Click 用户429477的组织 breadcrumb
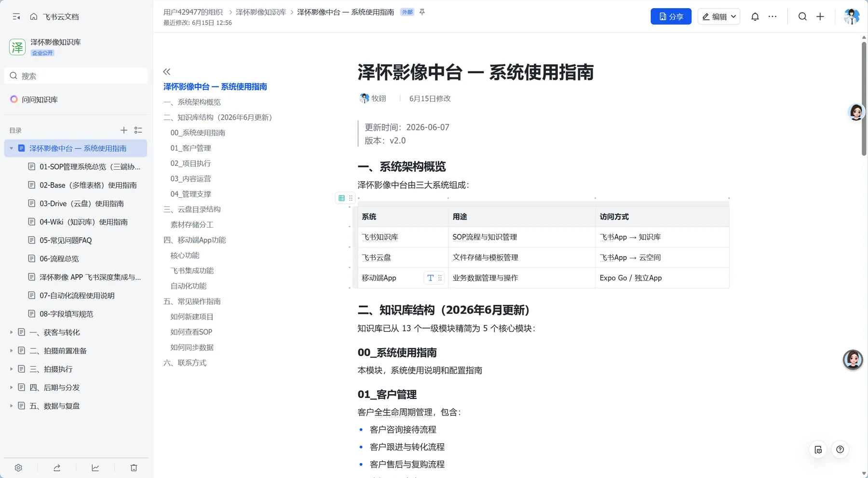 tap(193, 12)
